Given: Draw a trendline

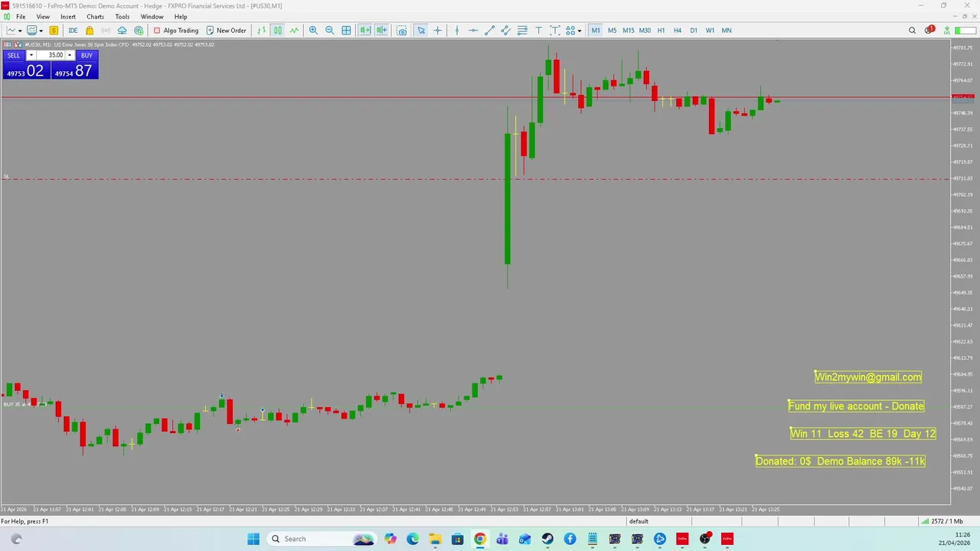Looking at the screenshot, I should click(x=489, y=31).
